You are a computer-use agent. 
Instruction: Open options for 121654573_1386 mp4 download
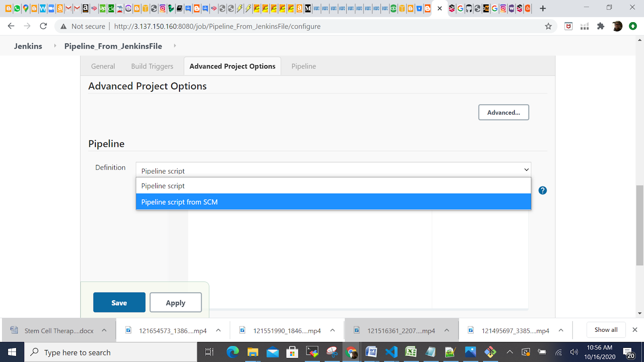pos(218,330)
